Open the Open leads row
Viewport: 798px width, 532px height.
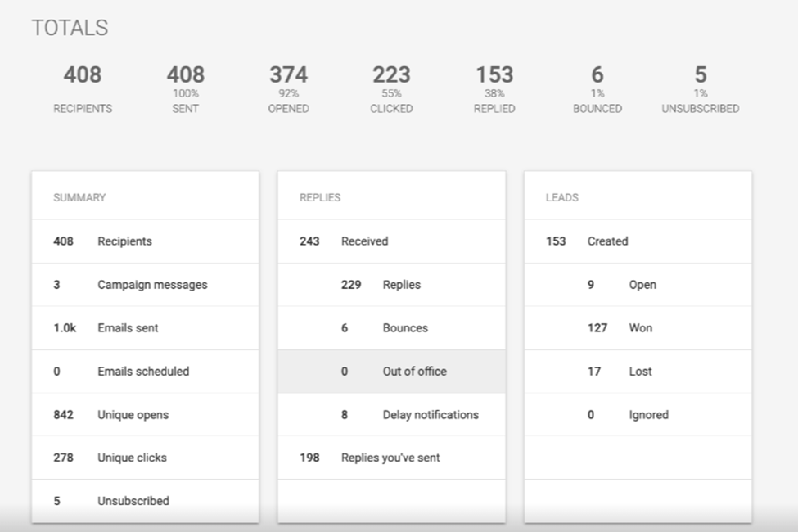click(x=638, y=285)
